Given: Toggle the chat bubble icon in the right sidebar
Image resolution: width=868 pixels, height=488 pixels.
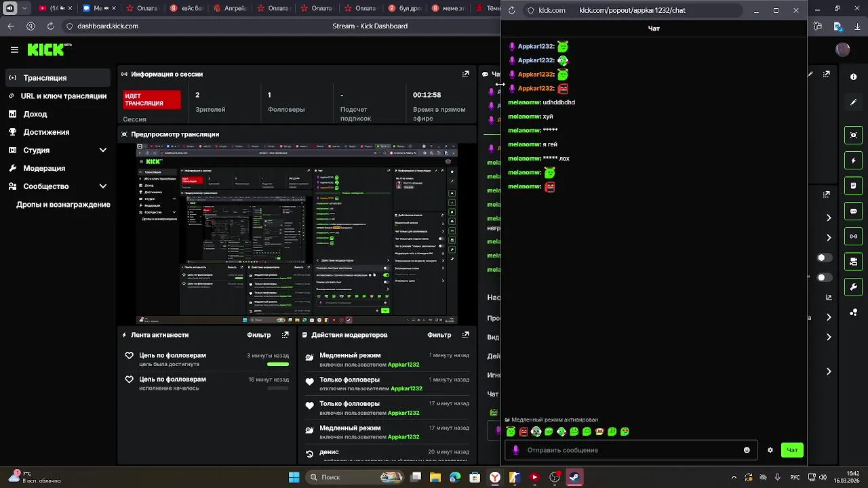Looking at the screenshot, I should [x=854, y=211].
